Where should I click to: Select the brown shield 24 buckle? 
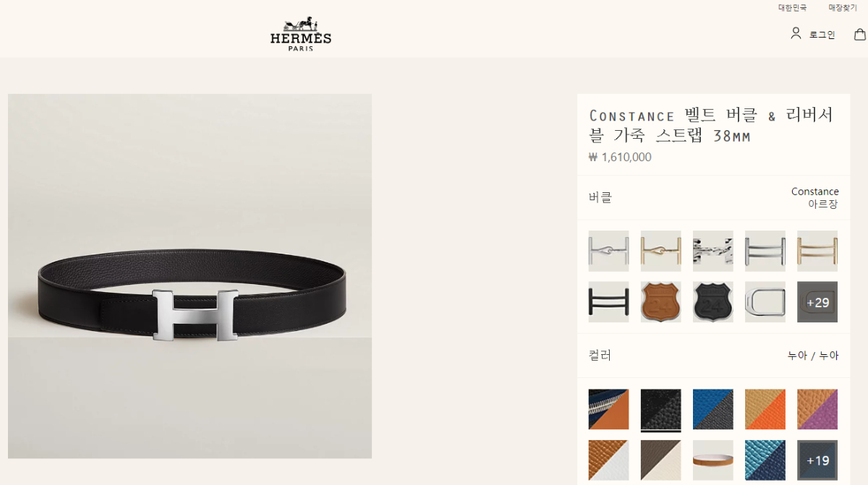coord(660,301)
